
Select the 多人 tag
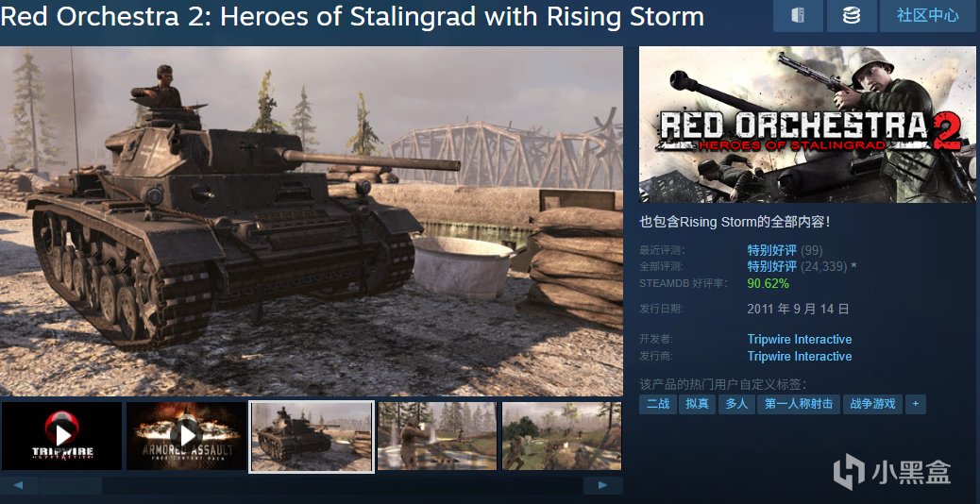[736, 404]
